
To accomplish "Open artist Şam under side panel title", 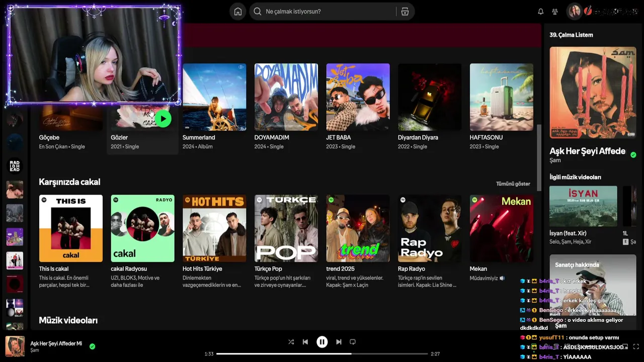I will tap(555, 160).
